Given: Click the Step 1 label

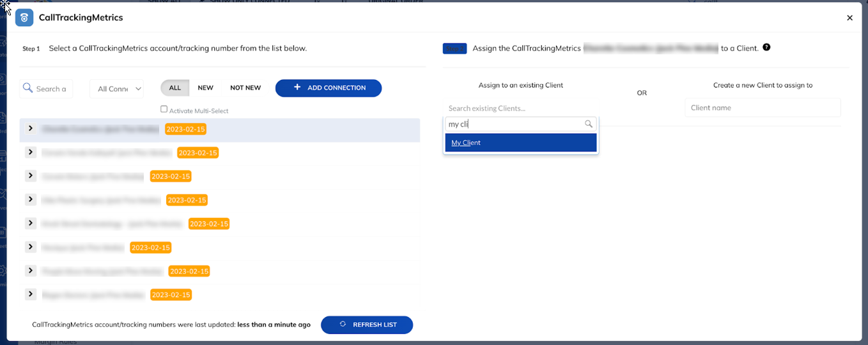Looking at the screenshot, I should (x=31, y=49).
